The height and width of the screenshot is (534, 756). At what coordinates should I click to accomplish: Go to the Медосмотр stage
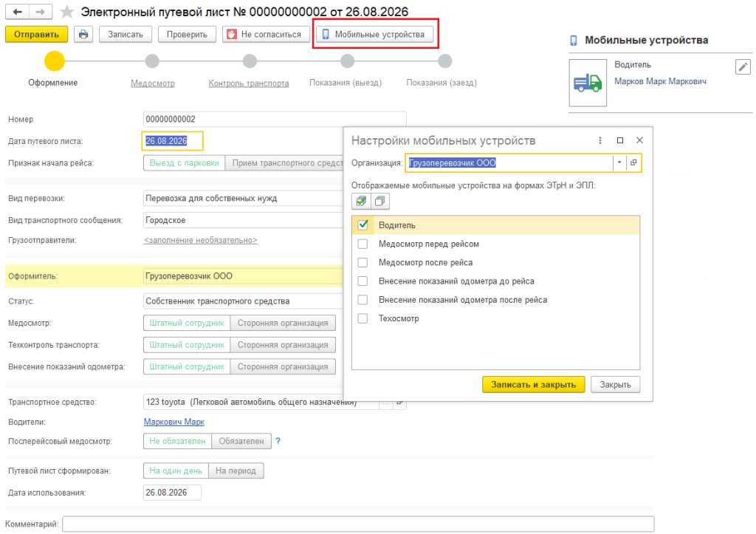click(153, 83)
